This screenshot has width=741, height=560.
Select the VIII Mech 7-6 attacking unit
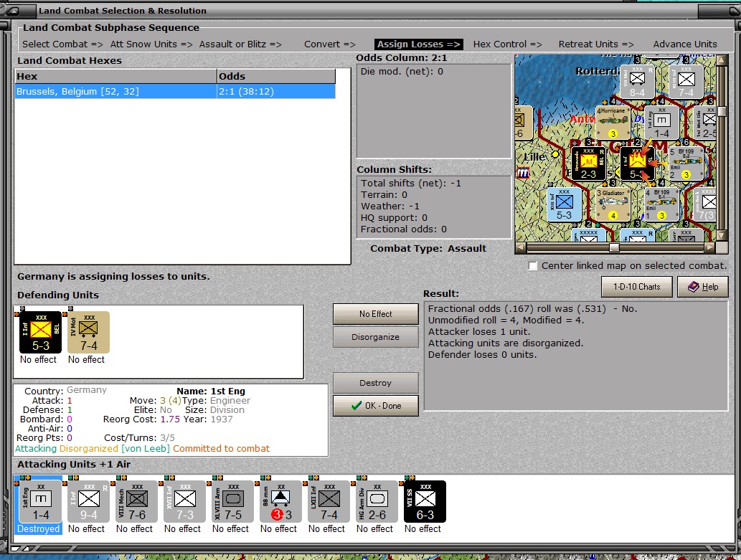[x=137, y=501]
